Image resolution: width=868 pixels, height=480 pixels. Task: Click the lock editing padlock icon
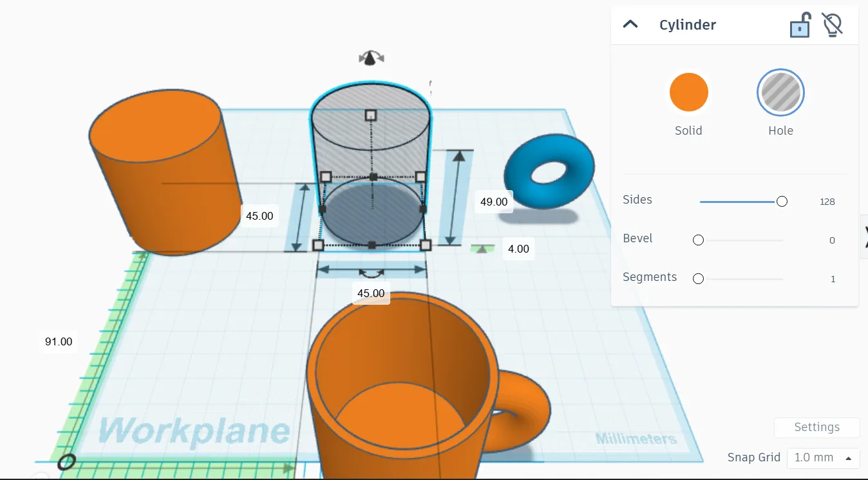(x=799, y=25)
